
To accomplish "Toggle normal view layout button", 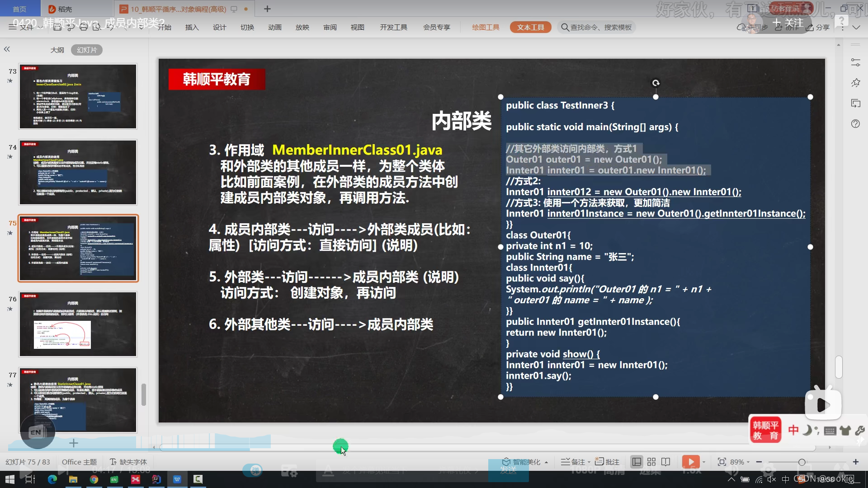I will pos(637,462).
